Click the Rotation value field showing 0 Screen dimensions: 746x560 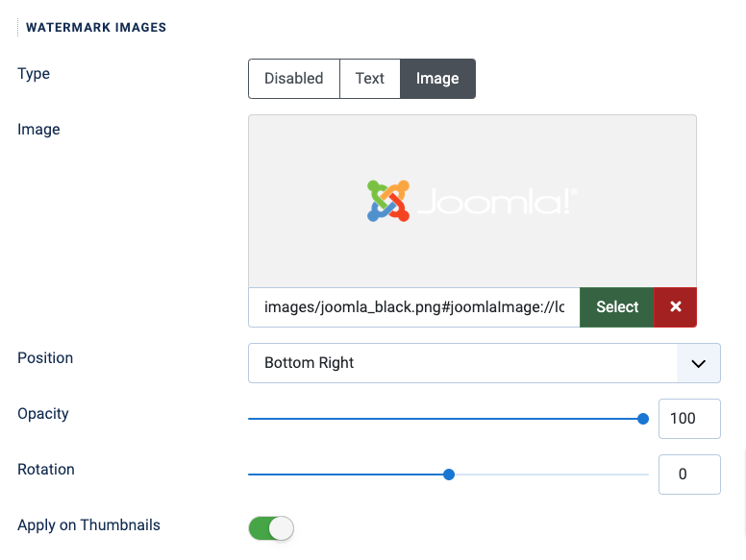(689, 475)
